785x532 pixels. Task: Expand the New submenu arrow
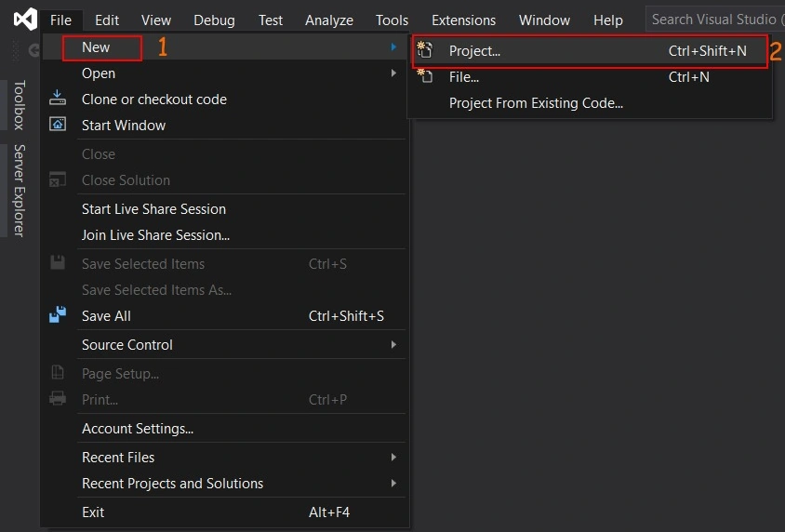click(x=394, y=47)
